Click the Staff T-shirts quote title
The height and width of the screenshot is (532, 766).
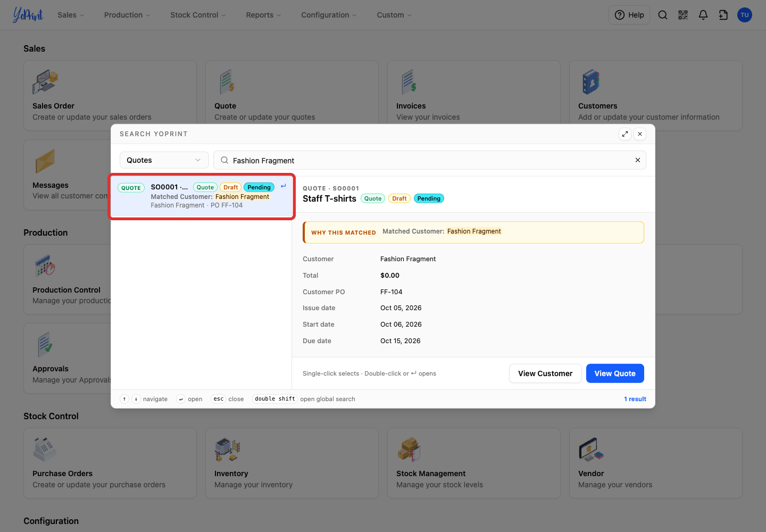coord(329,198)
